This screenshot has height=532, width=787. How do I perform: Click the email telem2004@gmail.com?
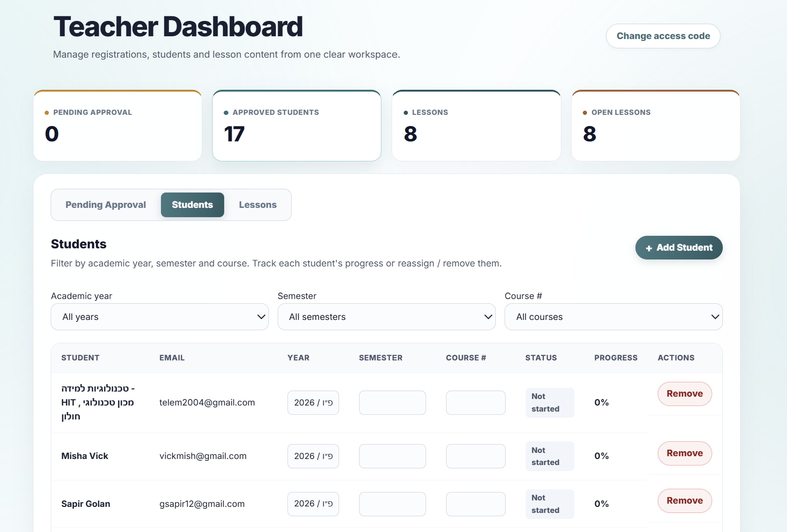207,403
